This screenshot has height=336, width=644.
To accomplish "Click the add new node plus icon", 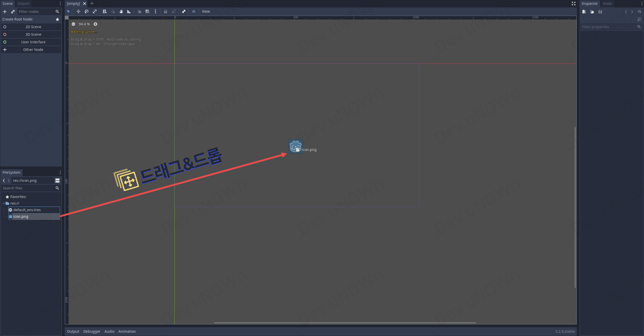I will point(5,12).
